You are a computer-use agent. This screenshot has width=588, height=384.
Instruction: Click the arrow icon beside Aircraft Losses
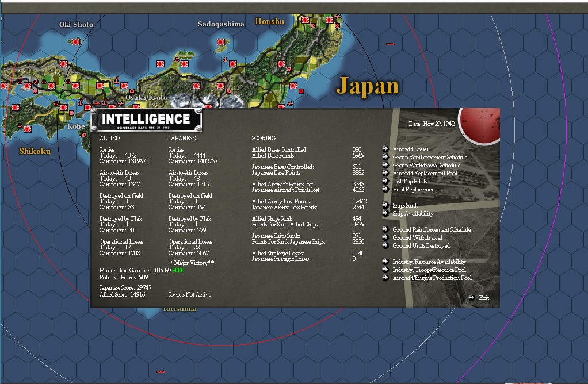coord(385,149)
